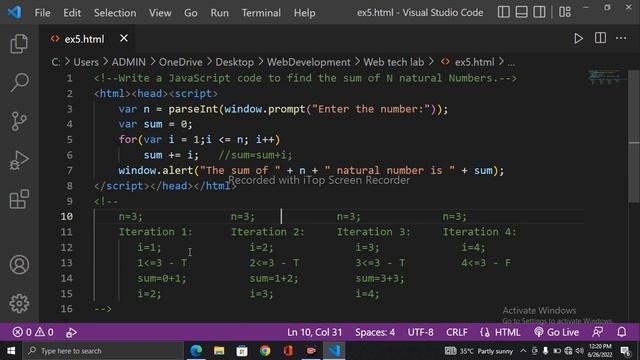Screen dimensions: 640x360
Task: Expand the WebDevelopment breadcrumb segment
Action: tap(308, 62)
